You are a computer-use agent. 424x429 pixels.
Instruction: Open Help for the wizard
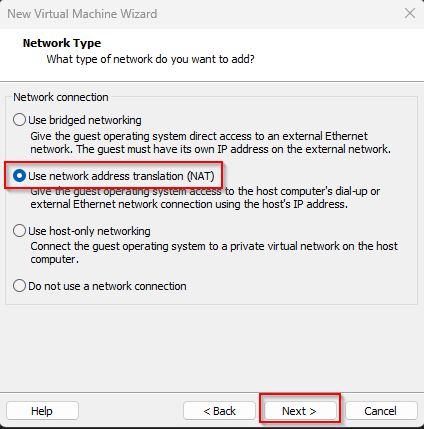[42, 411]
